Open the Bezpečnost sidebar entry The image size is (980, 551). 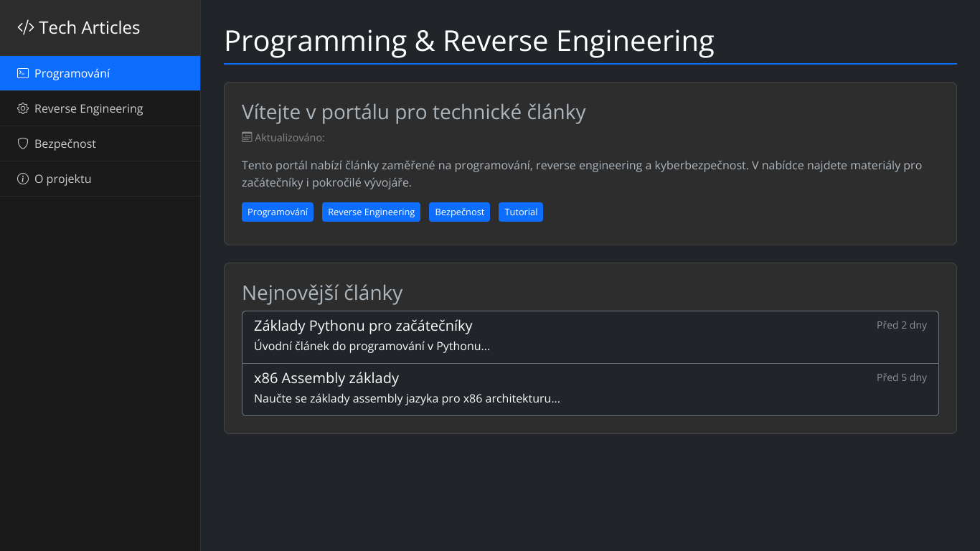pyautogui.click(x=65, y=143)
